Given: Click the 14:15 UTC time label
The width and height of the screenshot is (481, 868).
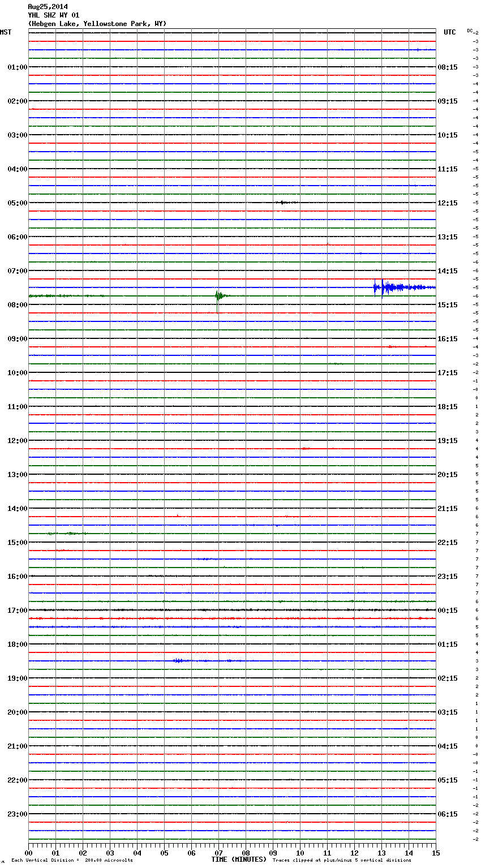Looking at the screenshot, I should (x=448, y=271).
